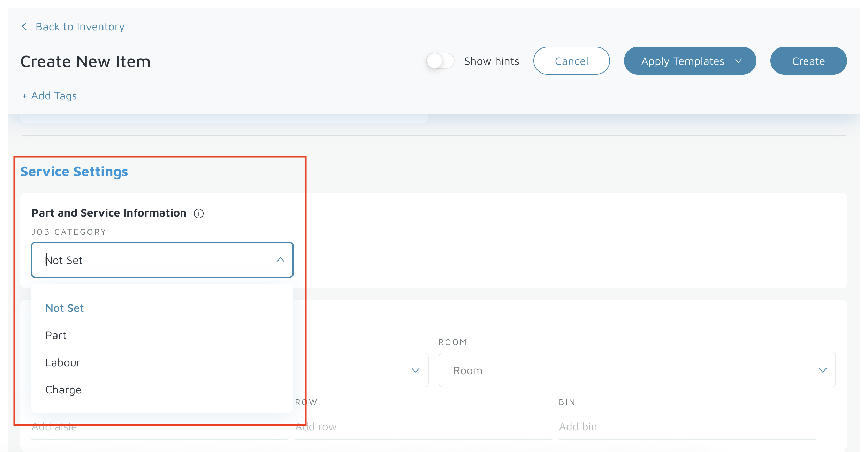Collapse the Job Category dropdown arrow
868x452 pixels.
(x=280, y=260)
